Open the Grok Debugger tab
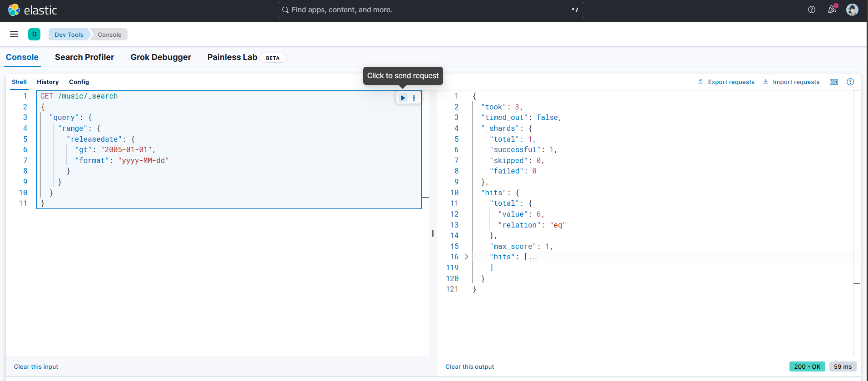The width and height of the screenshot is (868, 381). click(x=161, y=57)
